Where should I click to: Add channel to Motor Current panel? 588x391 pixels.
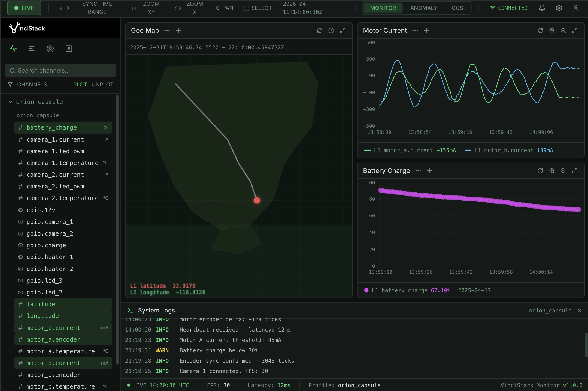[x=427, y=31]
